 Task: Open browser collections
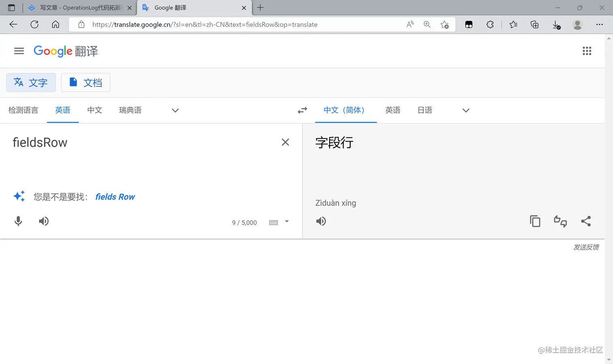[534, 24]
